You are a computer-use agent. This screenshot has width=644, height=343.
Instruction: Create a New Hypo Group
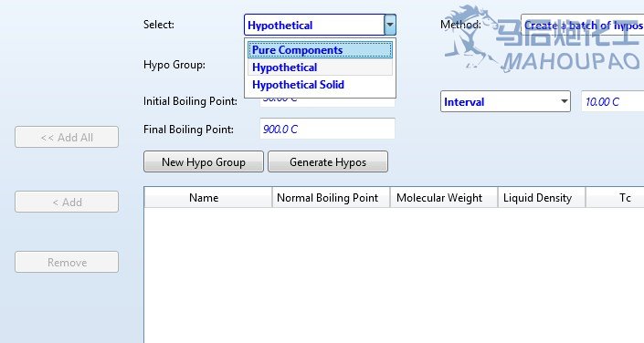click(204, 161)
